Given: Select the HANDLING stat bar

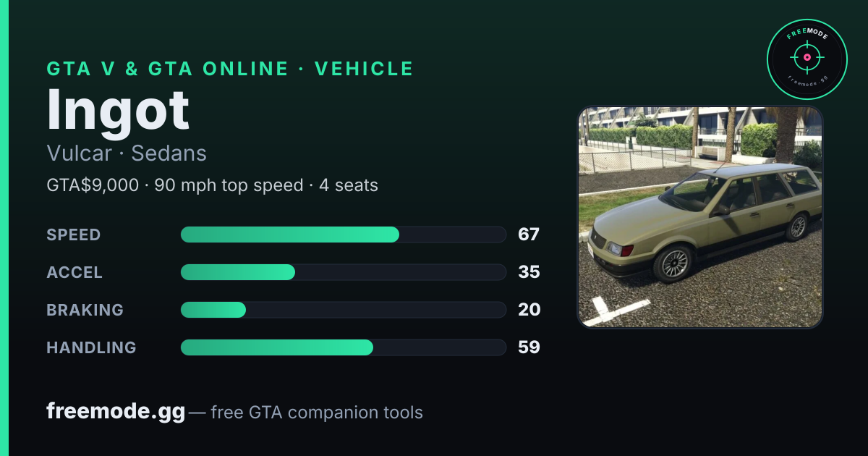Looking at the screenshot, I should tap(343, 347).
